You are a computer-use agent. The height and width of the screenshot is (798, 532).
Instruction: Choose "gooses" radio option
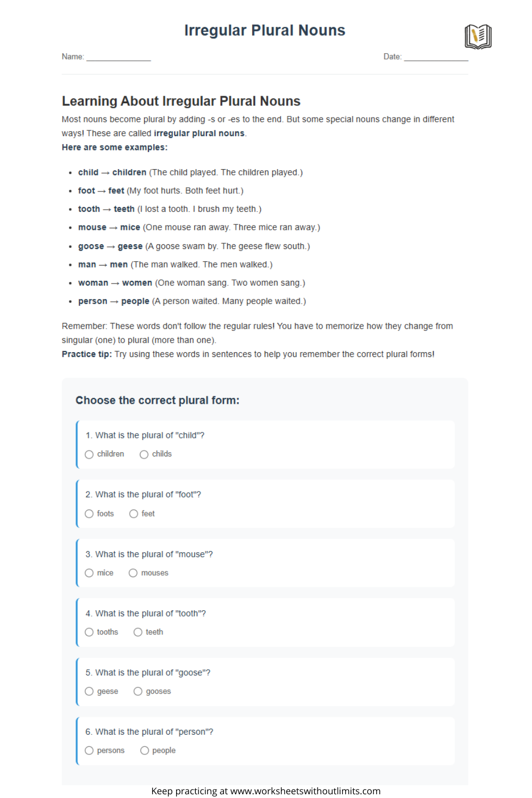tap(138, 692)
